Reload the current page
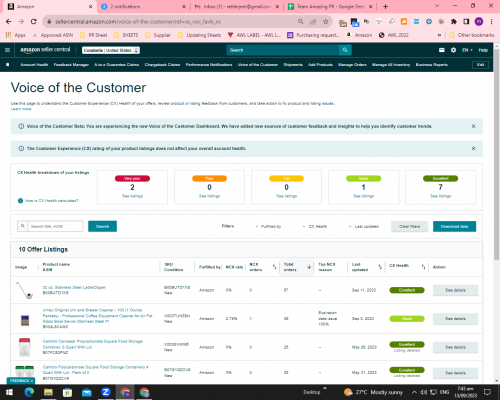Screen dimensions: 500x400 point(33,22)
